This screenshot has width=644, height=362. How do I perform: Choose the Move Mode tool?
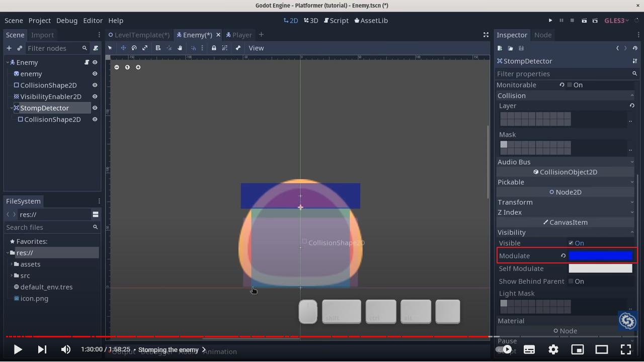click(x=123, y=48)
